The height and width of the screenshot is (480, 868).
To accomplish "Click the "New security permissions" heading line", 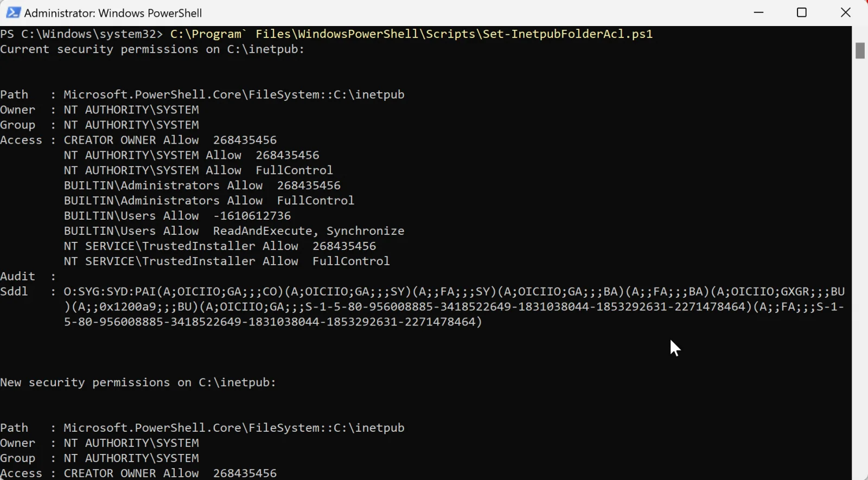I will 138,382.
